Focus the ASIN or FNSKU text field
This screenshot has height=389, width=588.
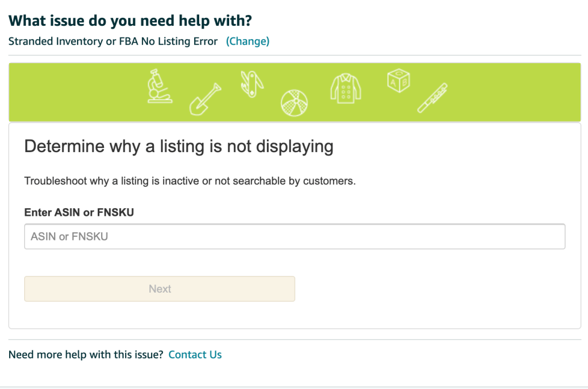[x=295, y=236]
